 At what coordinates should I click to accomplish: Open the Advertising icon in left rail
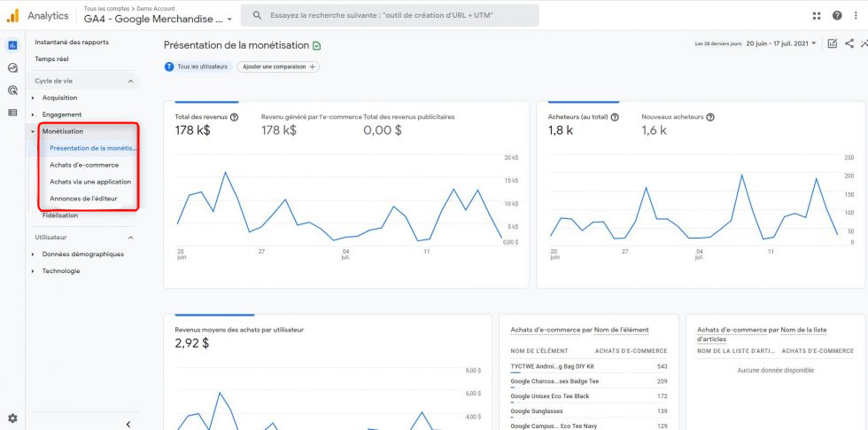[x=12, y=90]
